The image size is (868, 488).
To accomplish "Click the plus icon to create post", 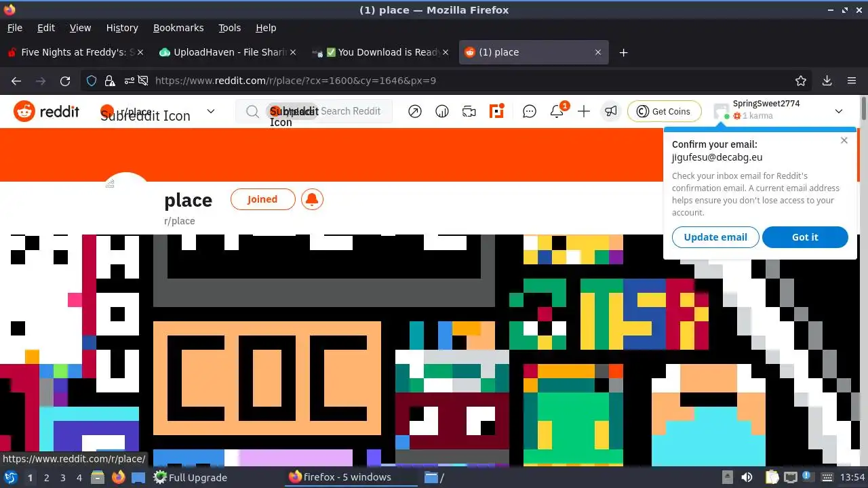I will pyautogui.click(x=584, y=111).
